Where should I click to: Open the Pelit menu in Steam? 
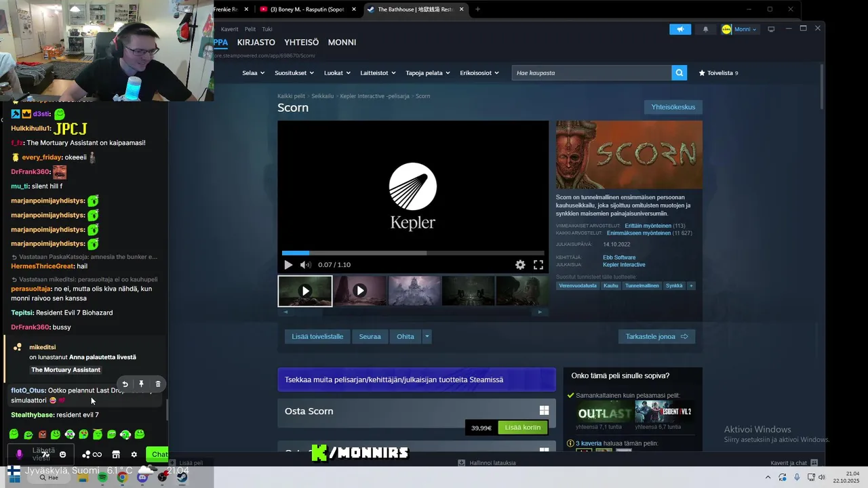[x=250, y=29]
